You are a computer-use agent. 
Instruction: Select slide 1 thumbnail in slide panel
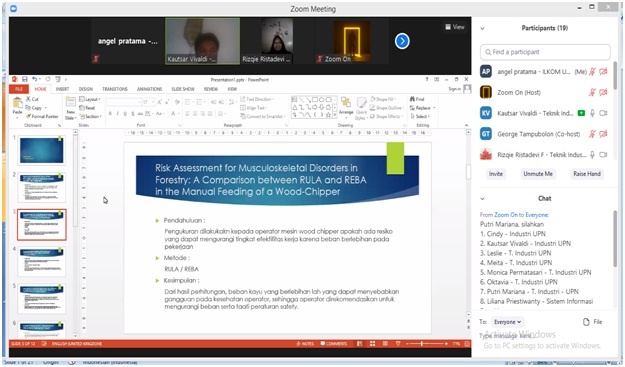coord(41,150)
